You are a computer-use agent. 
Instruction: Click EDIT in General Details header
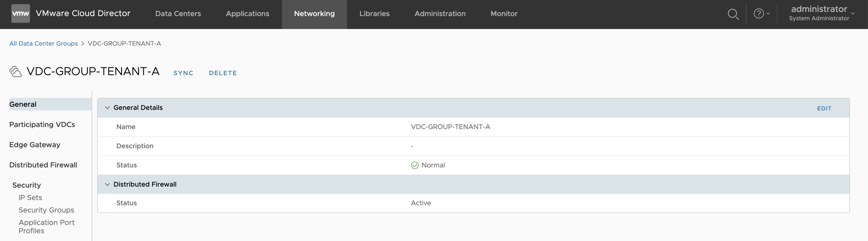(x=824, y=108)
